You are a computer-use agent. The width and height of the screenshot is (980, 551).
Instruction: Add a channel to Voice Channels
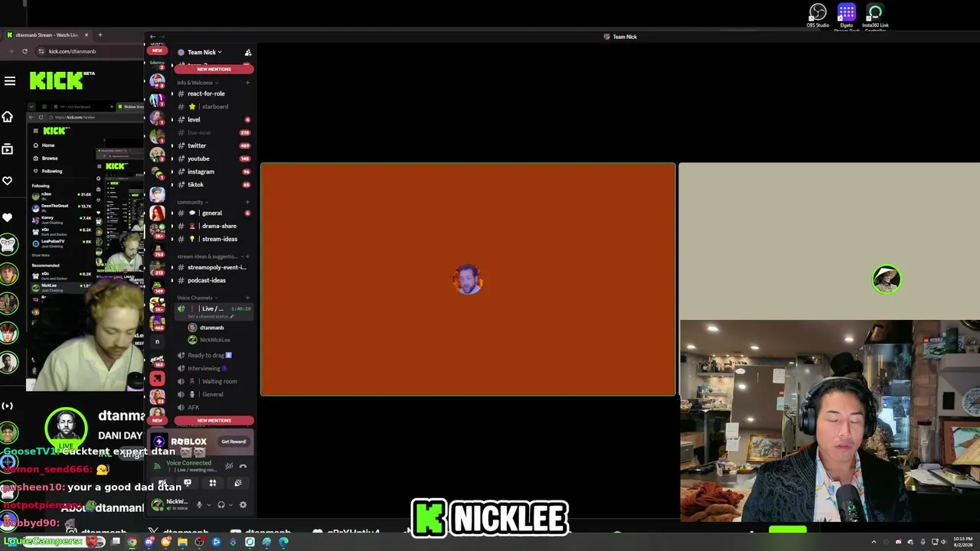coord(247,298)
